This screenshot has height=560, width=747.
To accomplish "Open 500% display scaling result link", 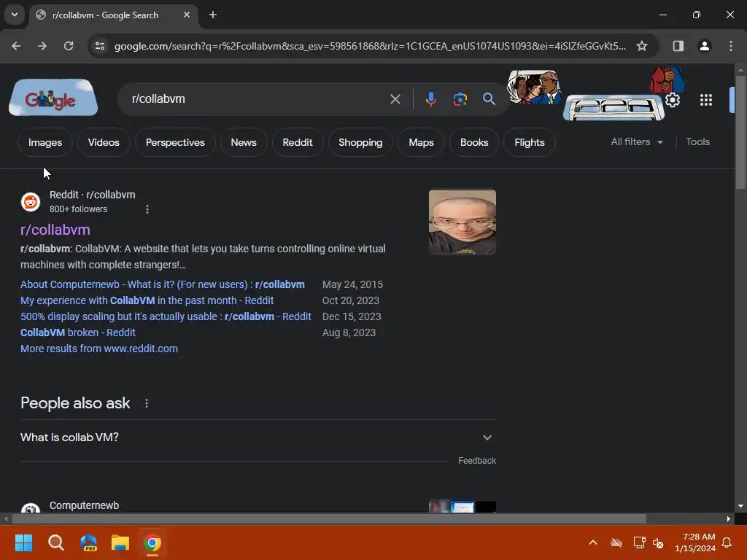I will (166, 316).
